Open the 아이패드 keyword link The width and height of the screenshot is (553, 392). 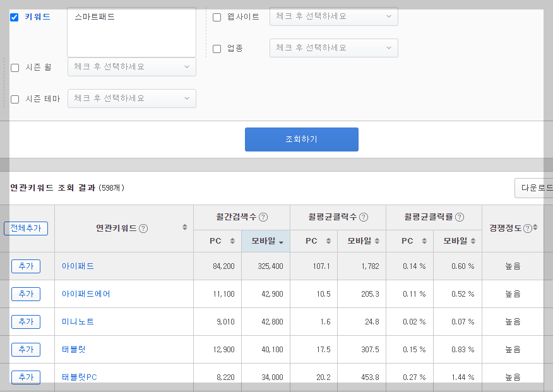point(78,266)
